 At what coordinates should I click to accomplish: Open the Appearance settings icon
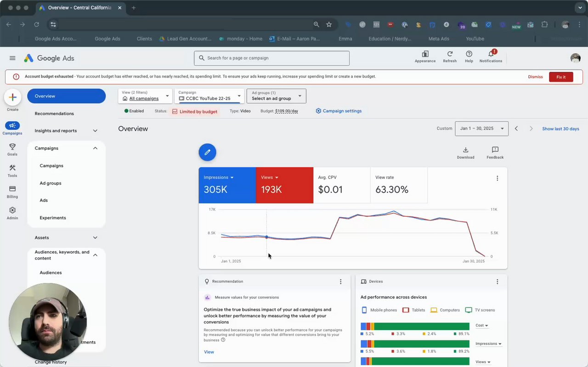point(425,55)
